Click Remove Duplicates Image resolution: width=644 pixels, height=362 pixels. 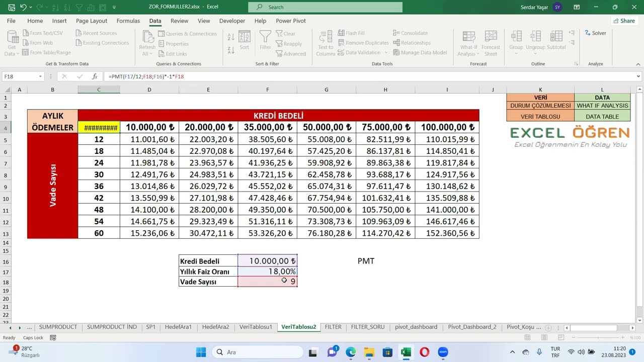click(363, 43)
